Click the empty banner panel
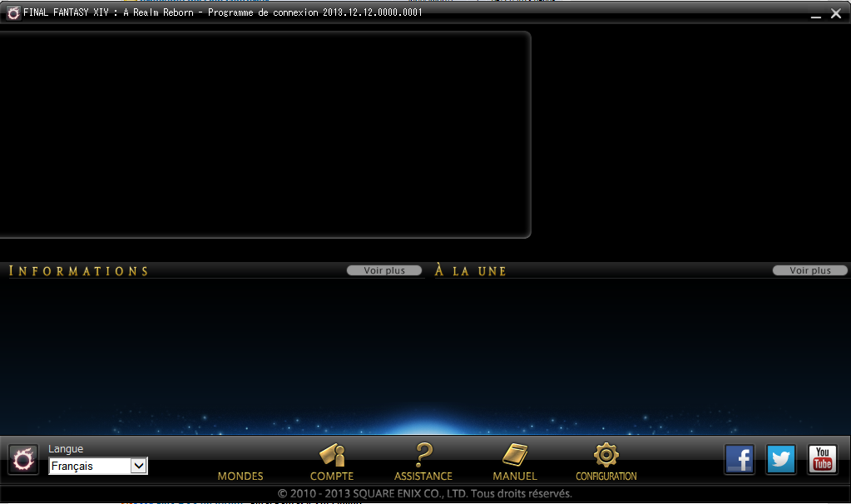This screenshot has height=504, width=851. 265,135
